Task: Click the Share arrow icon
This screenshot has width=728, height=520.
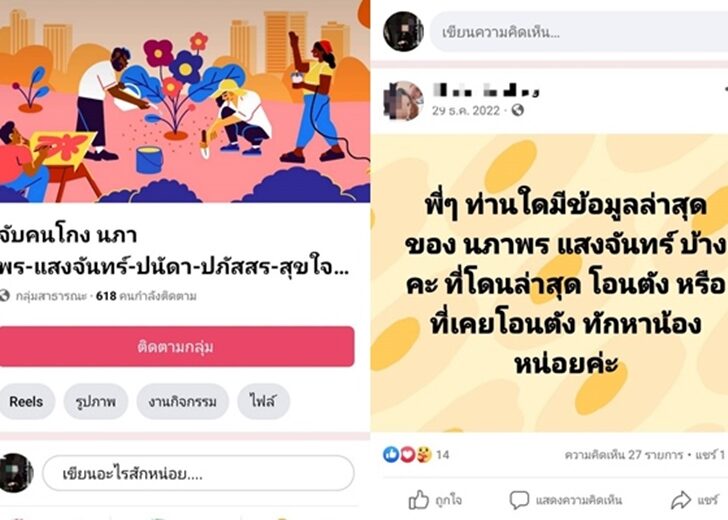Action: click(681, 500)
